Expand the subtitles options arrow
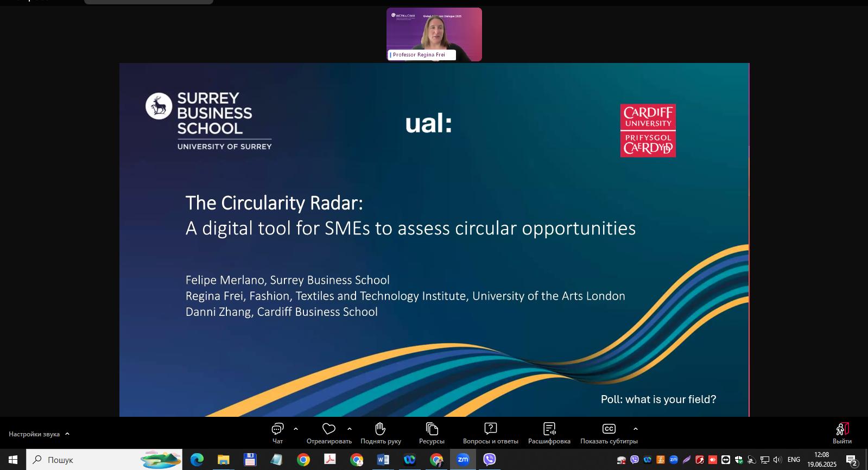 [x=636, y=429]
